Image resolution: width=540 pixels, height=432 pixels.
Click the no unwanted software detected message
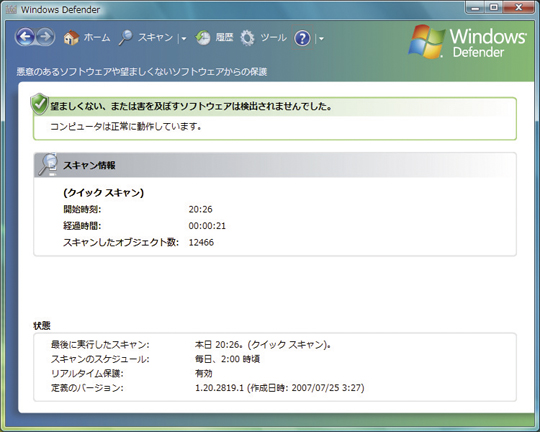point(191,106)
